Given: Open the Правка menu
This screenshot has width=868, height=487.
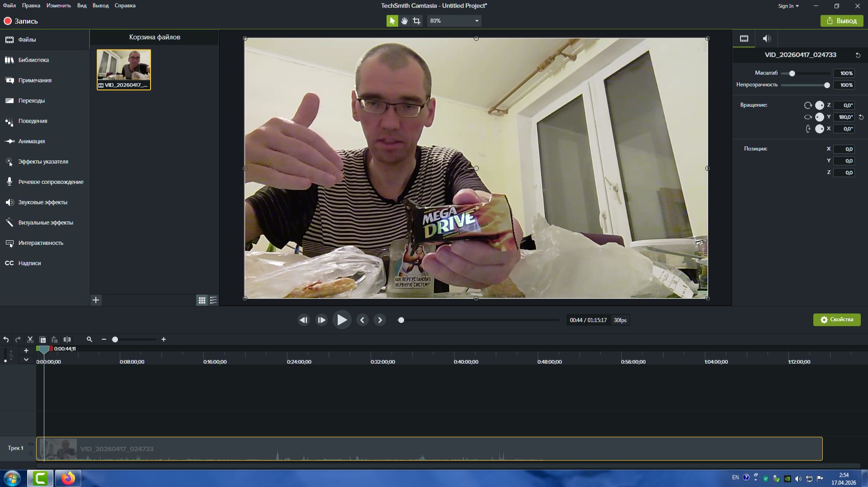Looking at the screenshot, I should (31, 5).
